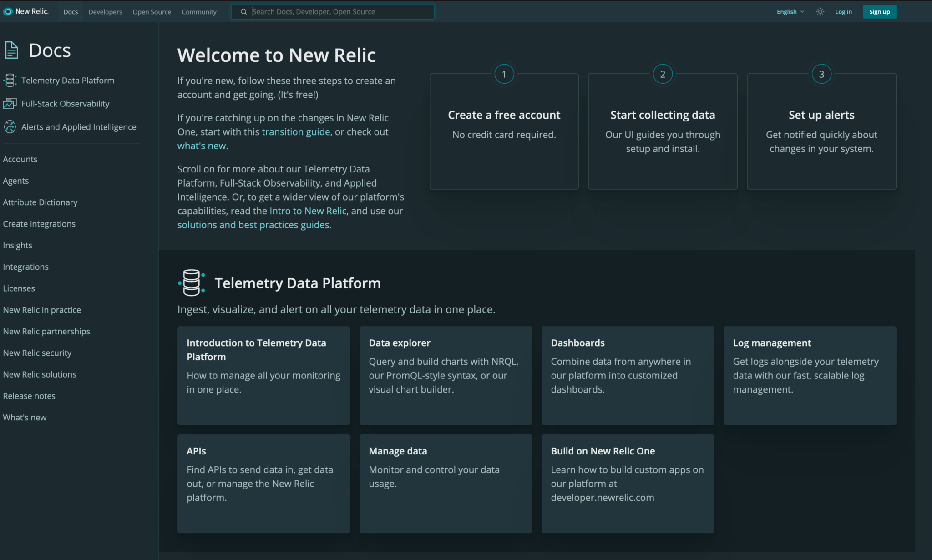932x560 pixels.
Task: Select Licenses in the sidebar
Action: point(19,288)
